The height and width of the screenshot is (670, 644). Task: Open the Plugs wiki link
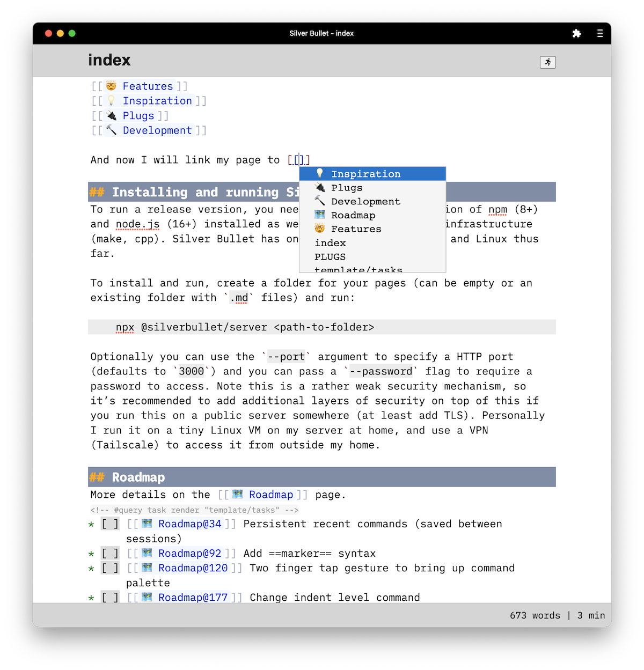point(138,116)
